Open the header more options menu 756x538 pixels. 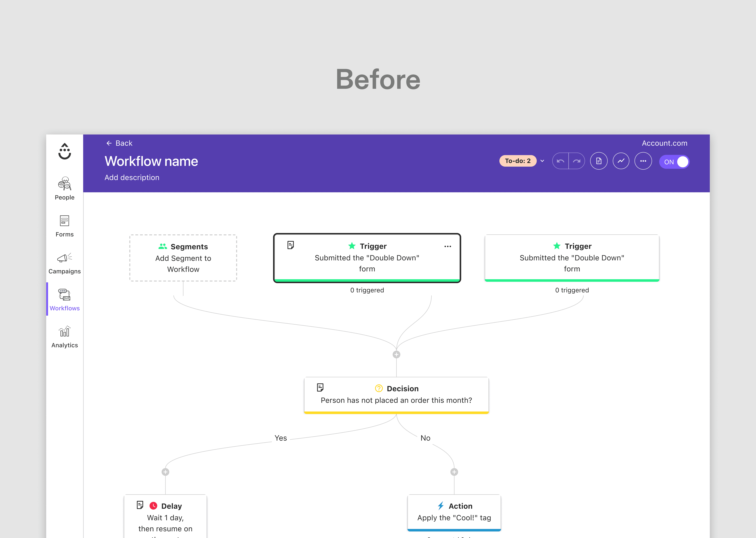pyautogui.click(x=643, y=161)
